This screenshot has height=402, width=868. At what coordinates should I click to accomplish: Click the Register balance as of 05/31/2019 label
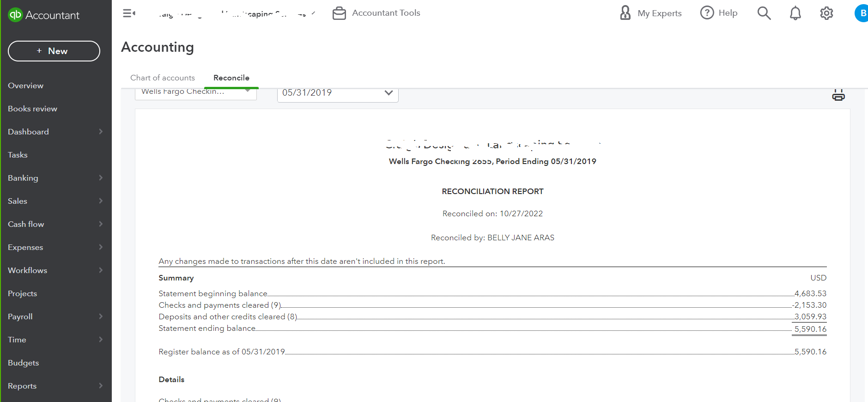coord(222,352)
